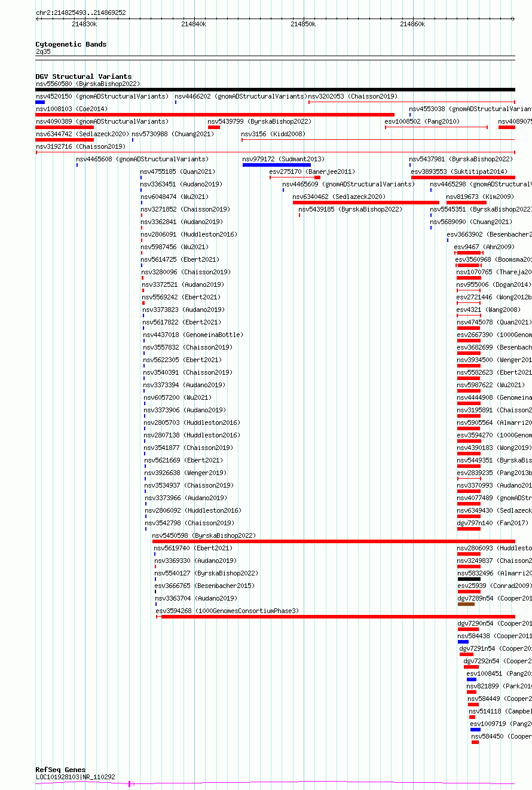Open the nsv584450 Cooper variant label
Screen dimensions: 532x790
502,736
